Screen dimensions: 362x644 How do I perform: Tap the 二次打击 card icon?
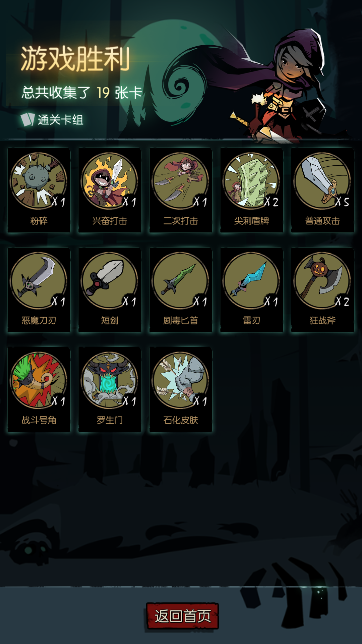click(181, 181)
